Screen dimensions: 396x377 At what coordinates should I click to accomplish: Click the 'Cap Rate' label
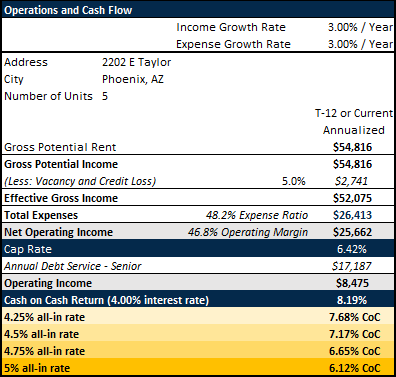coord(28,249)
